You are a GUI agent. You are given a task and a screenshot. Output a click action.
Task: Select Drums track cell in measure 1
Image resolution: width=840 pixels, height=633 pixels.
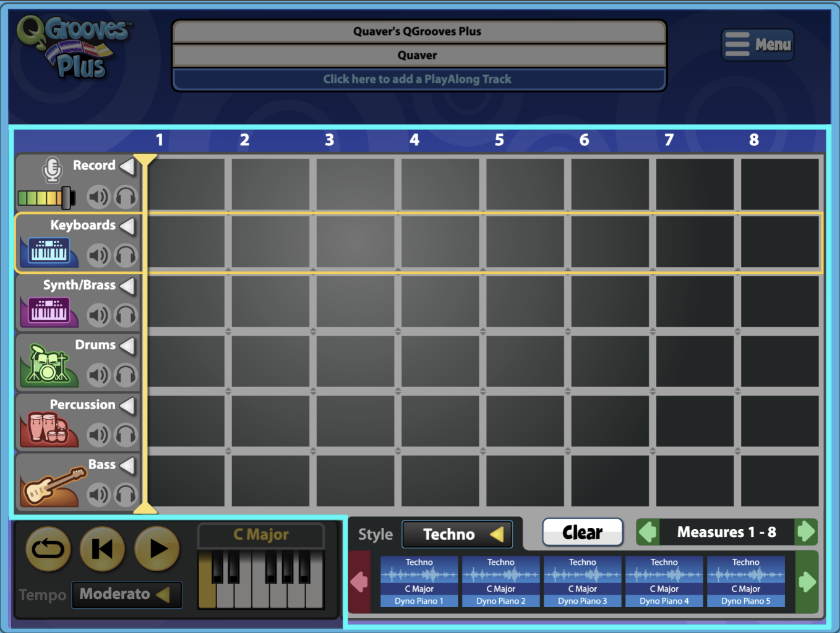coord(186,361)
